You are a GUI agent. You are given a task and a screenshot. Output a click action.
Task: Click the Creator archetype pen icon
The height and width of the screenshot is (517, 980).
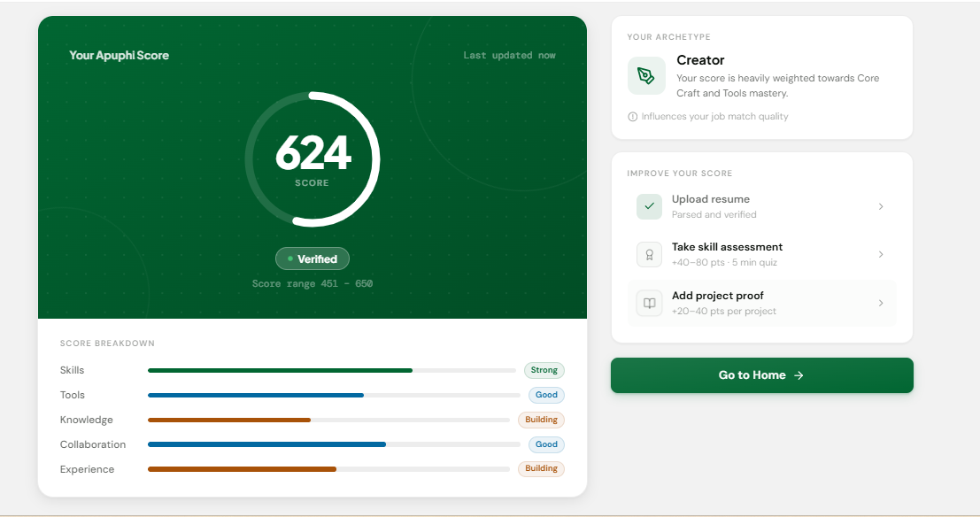pos(646,76)
